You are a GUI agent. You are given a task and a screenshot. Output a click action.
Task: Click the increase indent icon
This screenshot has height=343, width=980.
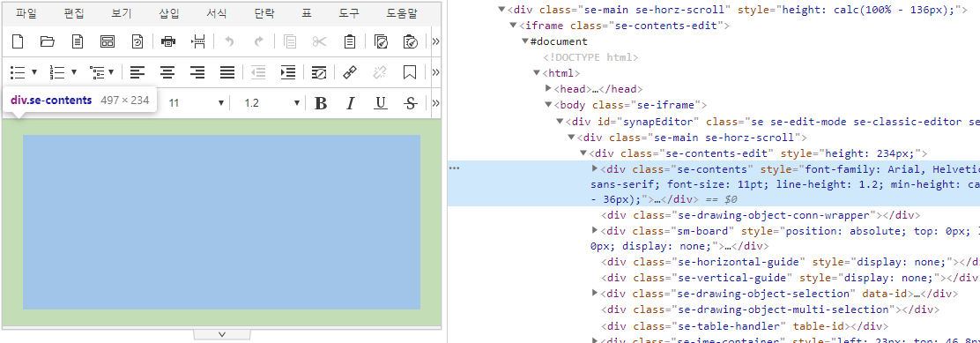(x=288, y=72)
